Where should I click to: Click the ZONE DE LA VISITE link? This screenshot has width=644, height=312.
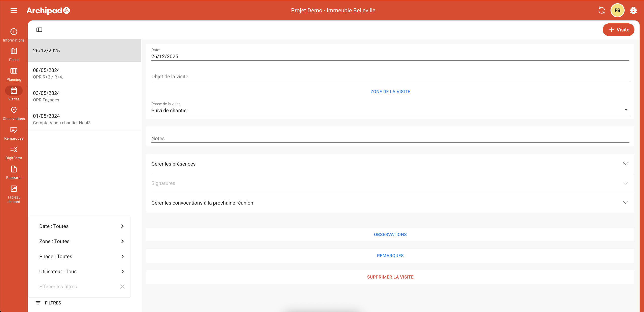click(390, 92)
